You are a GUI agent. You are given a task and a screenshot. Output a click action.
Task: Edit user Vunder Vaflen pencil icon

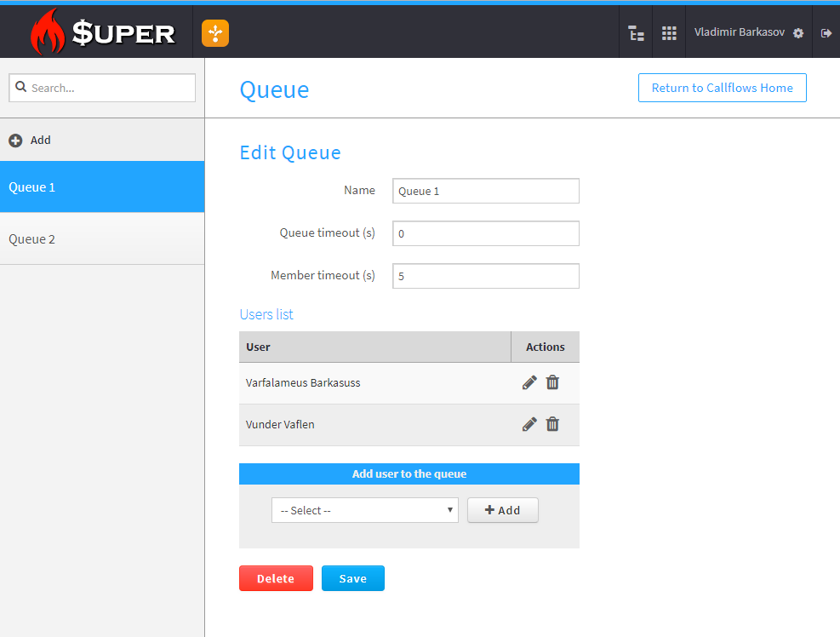point(529,424)
